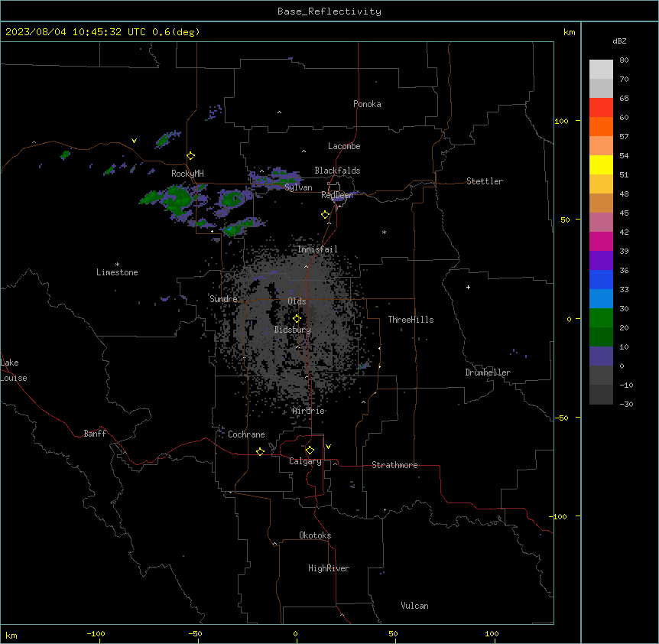Click the Blackfalds city label
This screenshot has height=644, width=659.
click(337, 171)
